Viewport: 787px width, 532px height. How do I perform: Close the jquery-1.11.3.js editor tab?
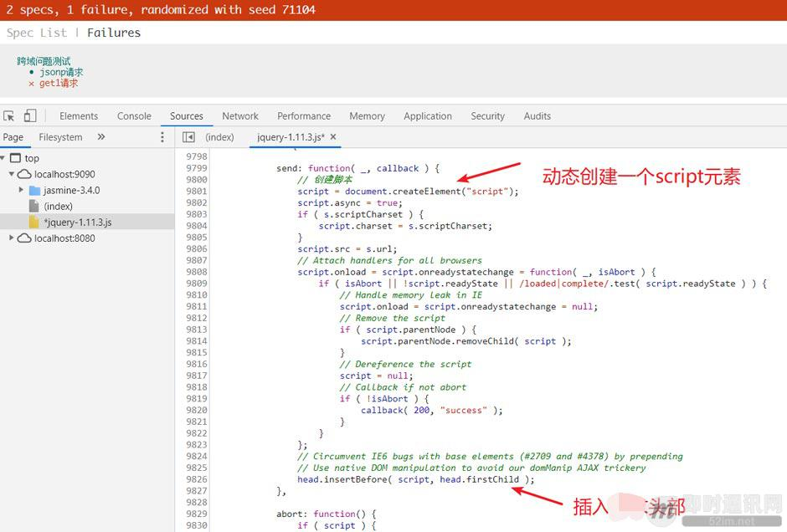(333, 136)
